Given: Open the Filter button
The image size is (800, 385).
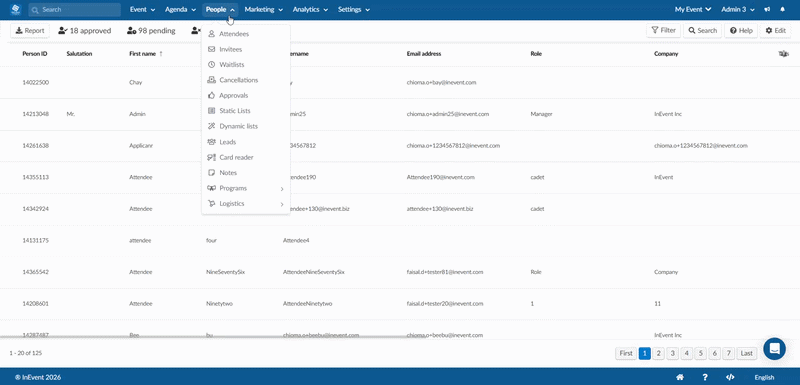Looking at the screenshot, I should (x=663, y=31).
